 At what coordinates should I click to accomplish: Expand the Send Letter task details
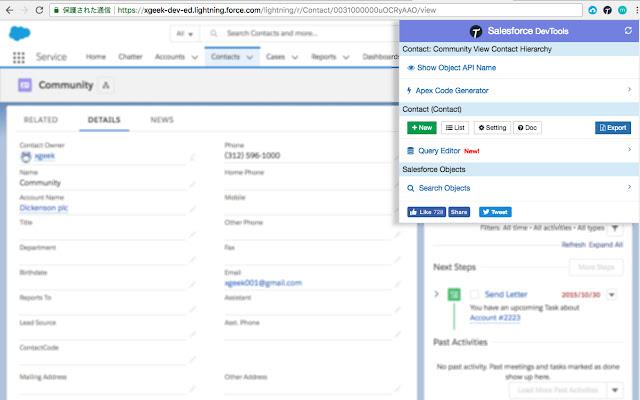436,295
